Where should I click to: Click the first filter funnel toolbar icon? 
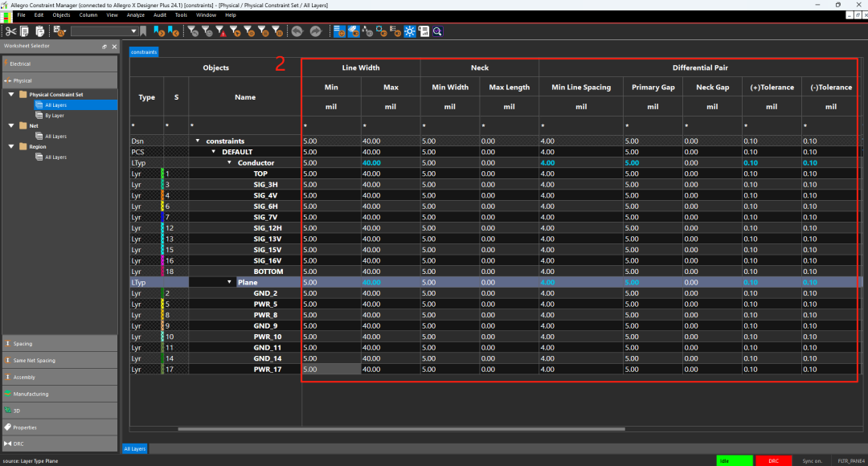pyautogui.click(x=193, y=31)
